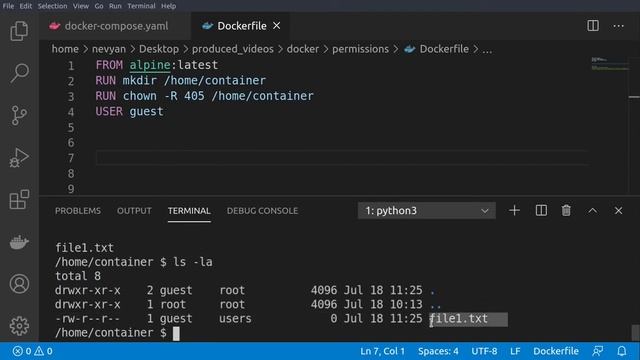The image size is (640, 360).
Task: Open the Terminal menu
Action: [141, 6]
